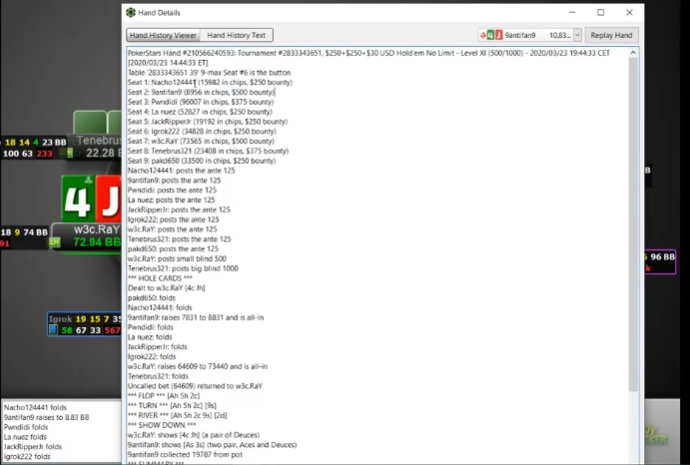The image size is (690, 465).
Task: Close the Hand Details window
Action: pyautogui.click(x=629, y=12)
